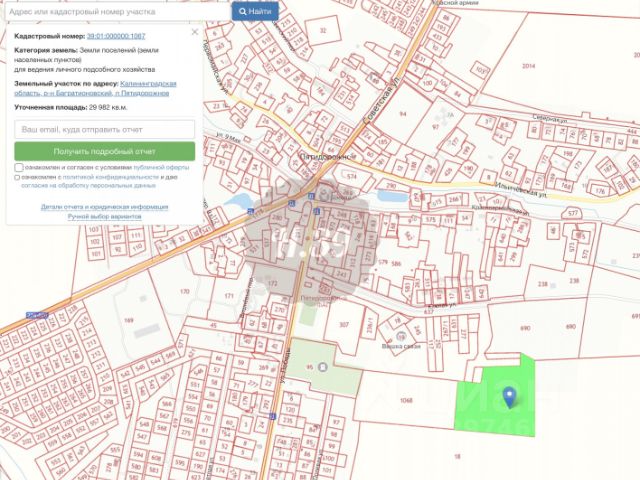The image size is (640, 480).
Task: Click the Найти search button
Action: (x=255, y=11)
